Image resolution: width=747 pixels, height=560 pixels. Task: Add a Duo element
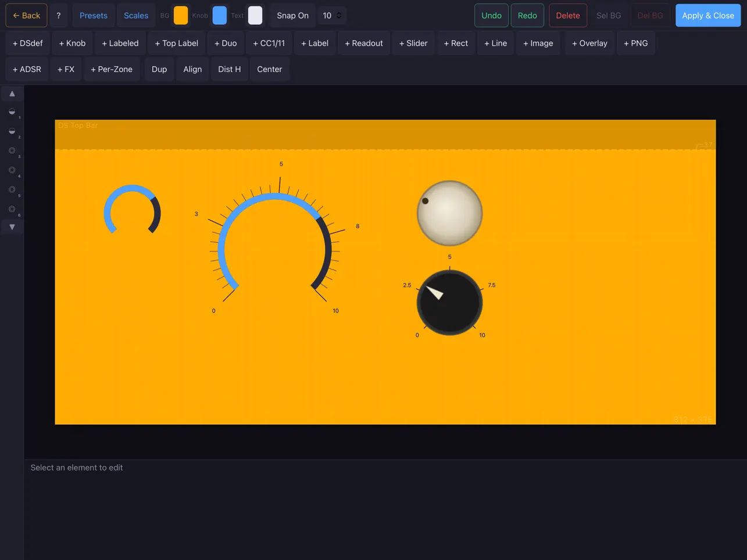[x=226, y=43]
